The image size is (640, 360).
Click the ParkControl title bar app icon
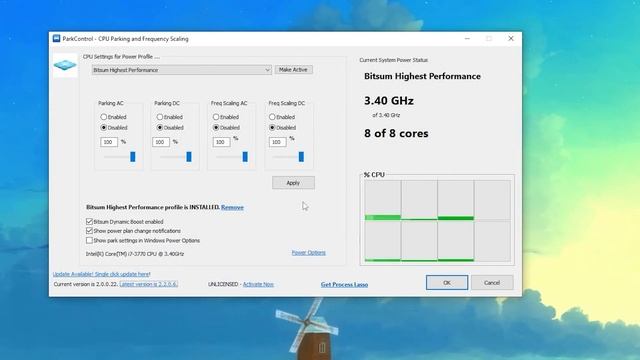(56, 38)
